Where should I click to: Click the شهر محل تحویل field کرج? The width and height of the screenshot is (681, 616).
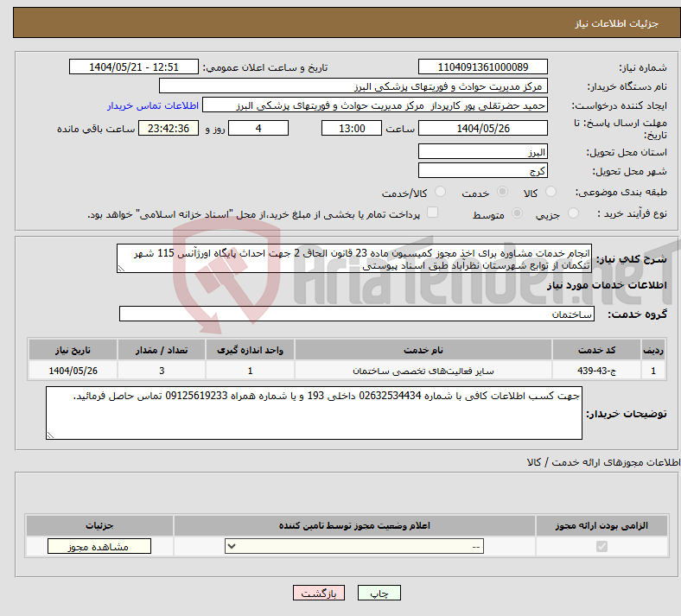pos(482,170)
